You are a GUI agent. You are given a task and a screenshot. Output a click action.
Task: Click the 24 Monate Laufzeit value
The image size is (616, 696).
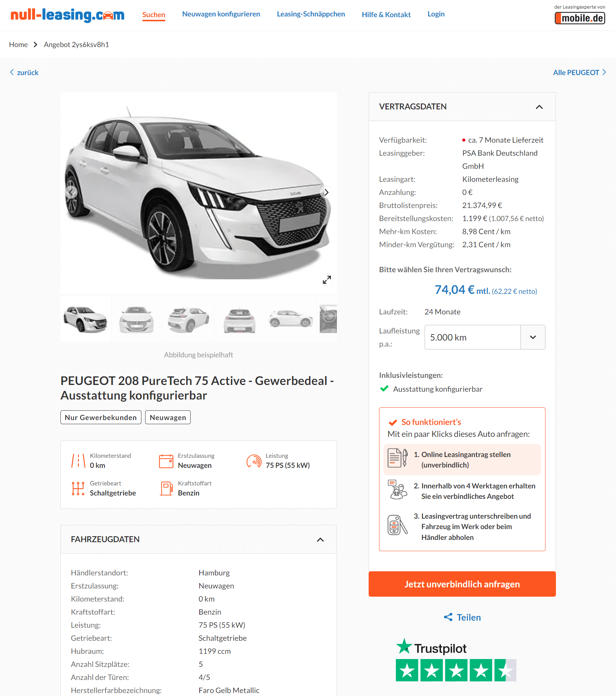[443, 312]
